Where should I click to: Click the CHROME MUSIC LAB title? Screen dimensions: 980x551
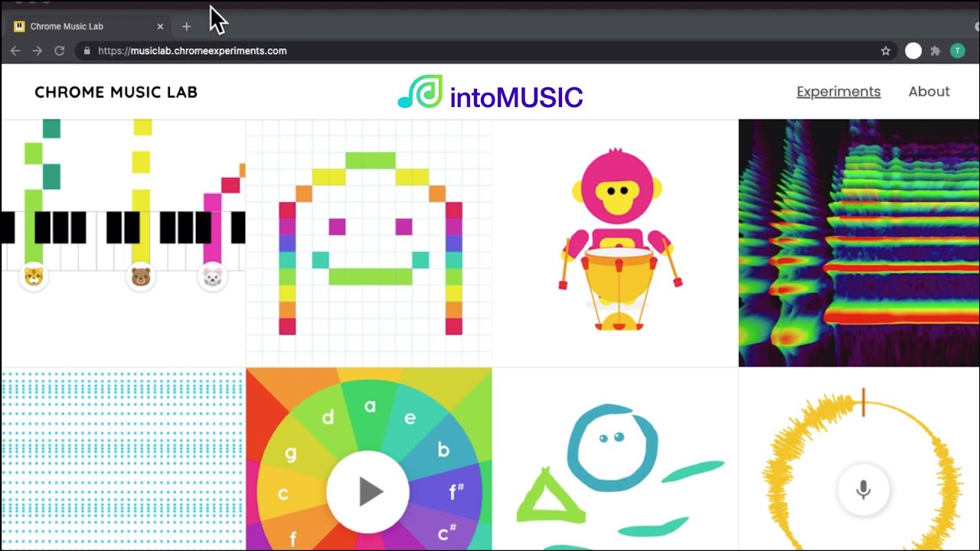pyautogui.click(x=116, y=92)
